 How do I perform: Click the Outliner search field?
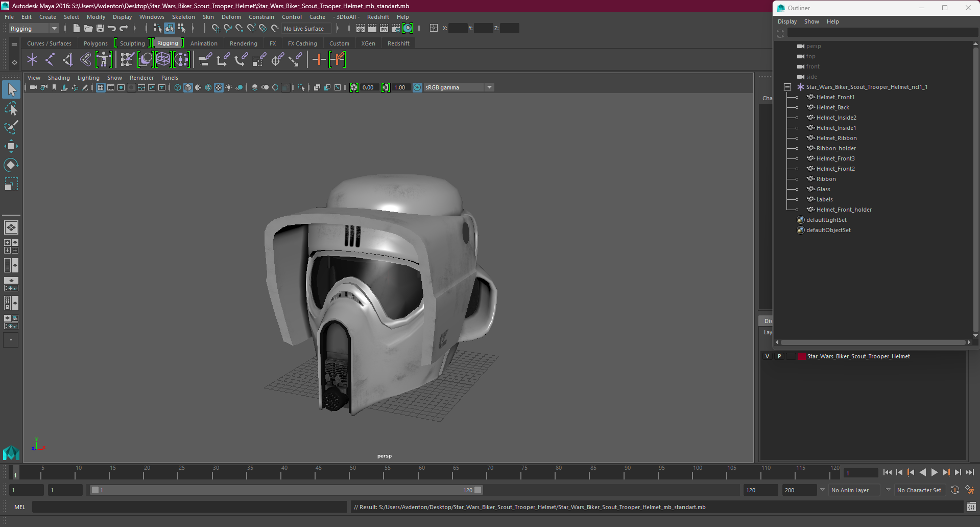tap(882, 33)
